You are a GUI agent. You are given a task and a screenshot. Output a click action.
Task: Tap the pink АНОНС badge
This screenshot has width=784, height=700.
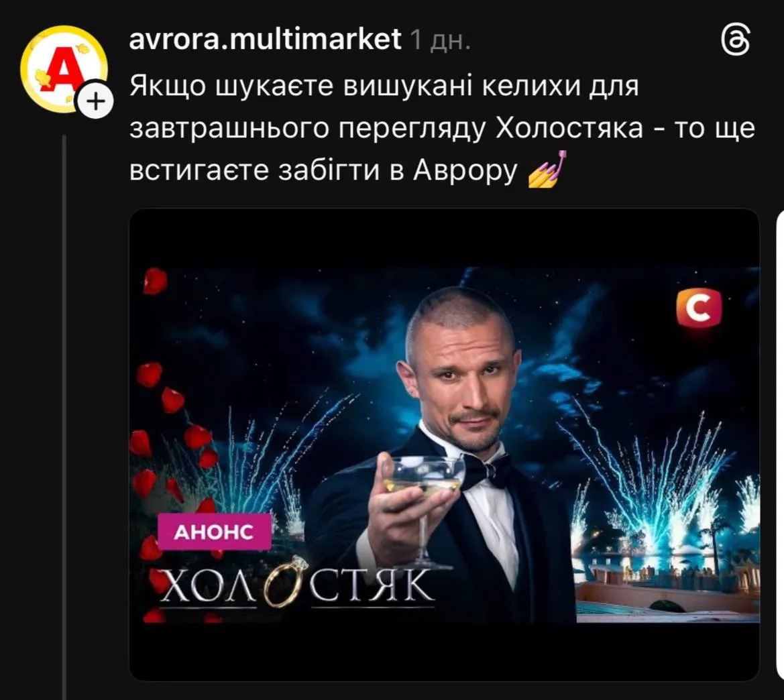click(x=215, y=532)
